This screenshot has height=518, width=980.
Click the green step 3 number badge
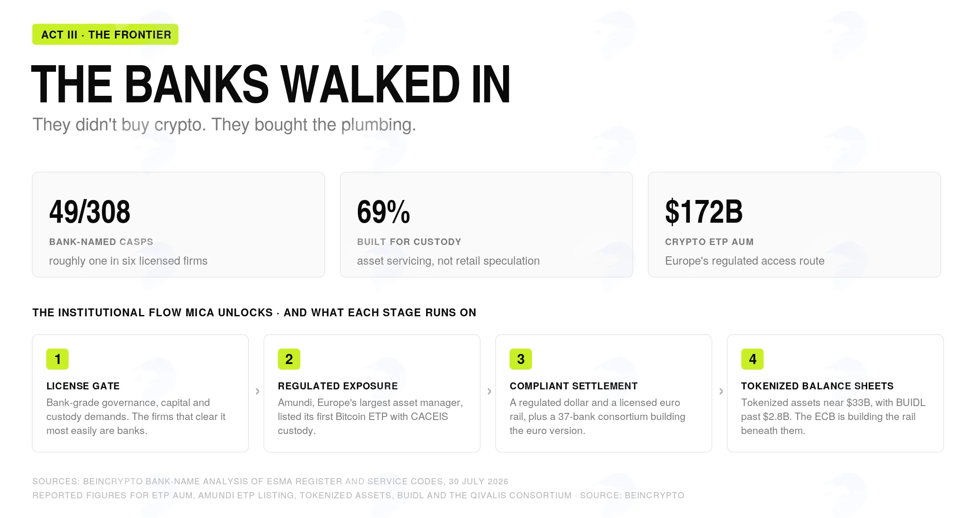click(x=521, y=359)
